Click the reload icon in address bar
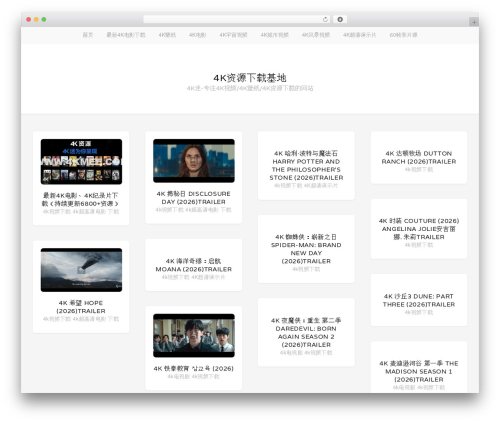 coord(325,19)
